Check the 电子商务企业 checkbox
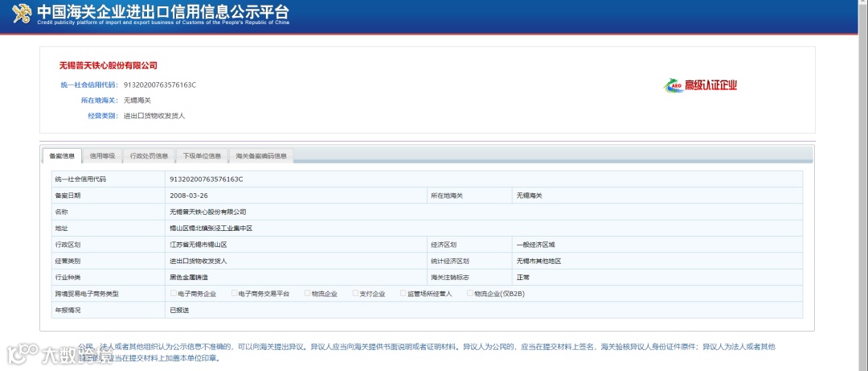The height and width of the screenshot is (371, 868). coord(174,294)
